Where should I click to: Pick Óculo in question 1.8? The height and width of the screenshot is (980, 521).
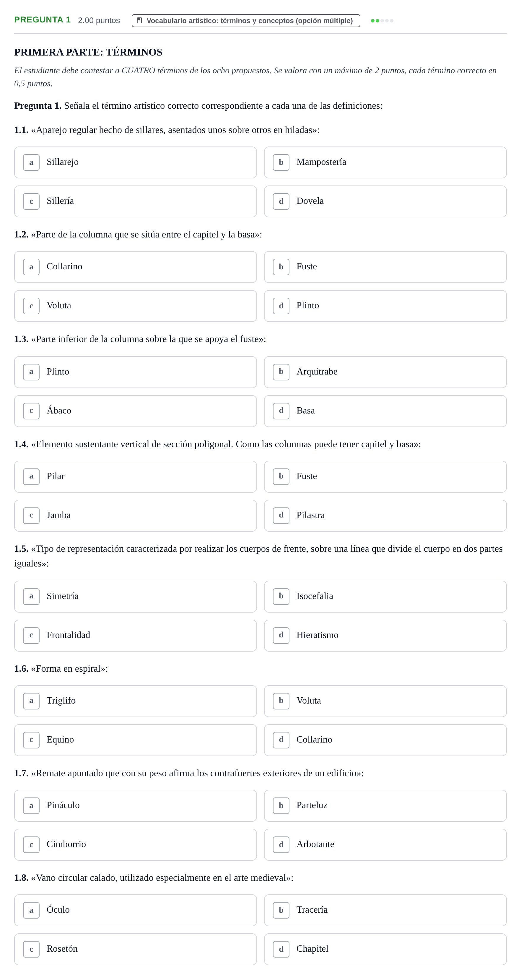tap(135, 910)
